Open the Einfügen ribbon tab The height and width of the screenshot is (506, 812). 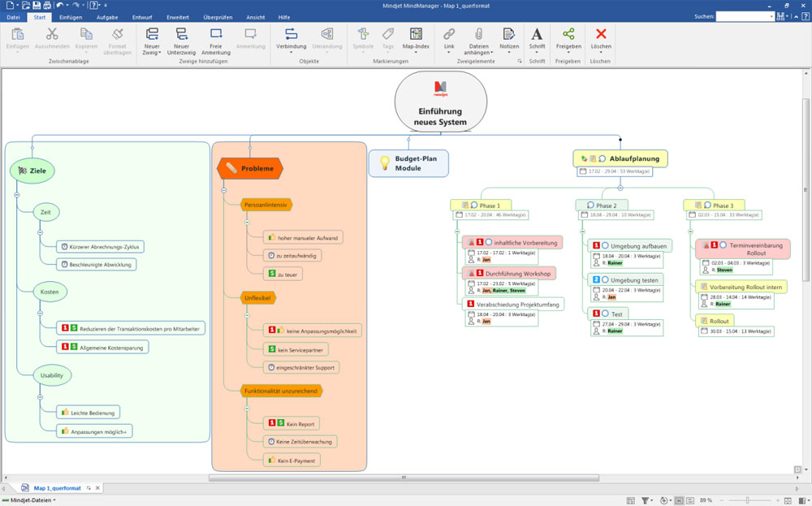pos(71,17)
